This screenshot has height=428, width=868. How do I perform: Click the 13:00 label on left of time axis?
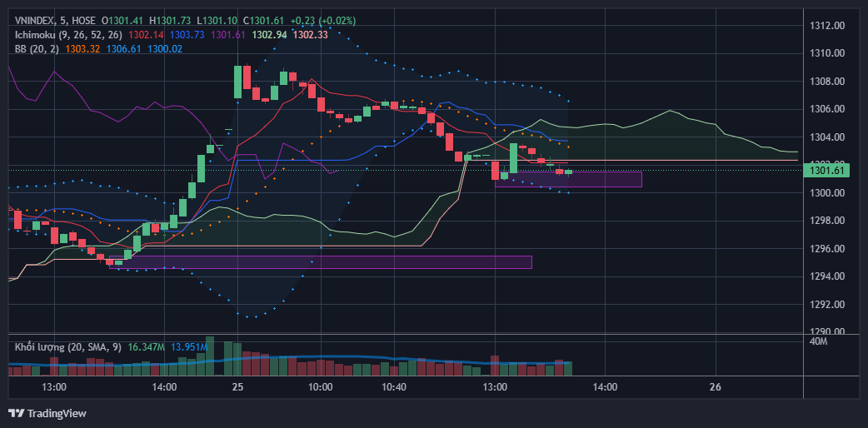click(x=54, y=387)
